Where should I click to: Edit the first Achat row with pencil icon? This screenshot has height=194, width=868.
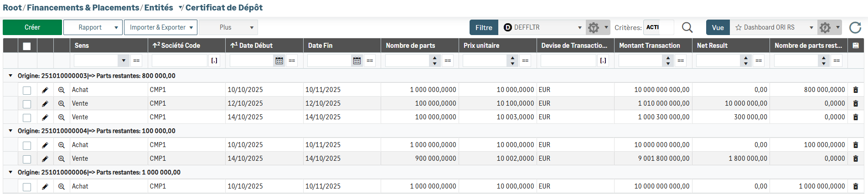45,90
